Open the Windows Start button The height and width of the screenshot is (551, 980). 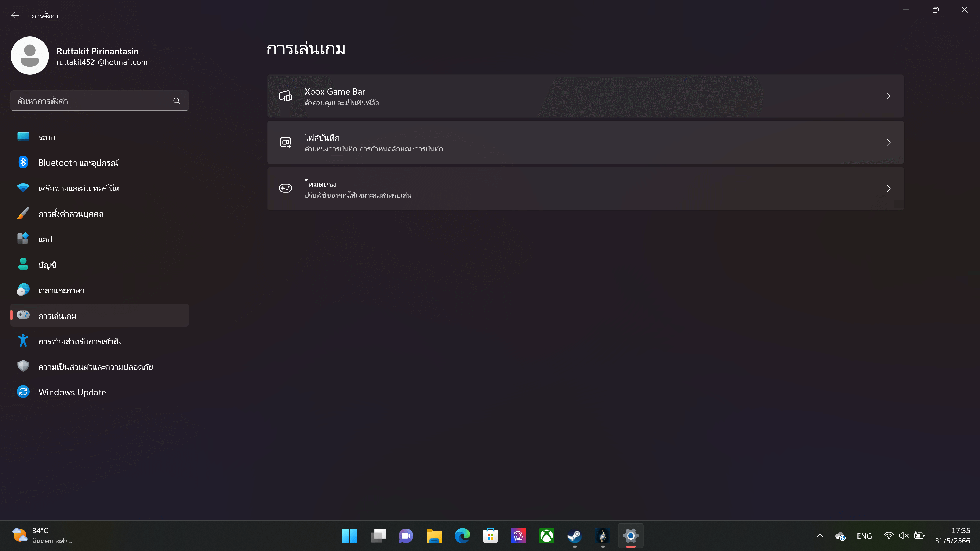[349, 536]
